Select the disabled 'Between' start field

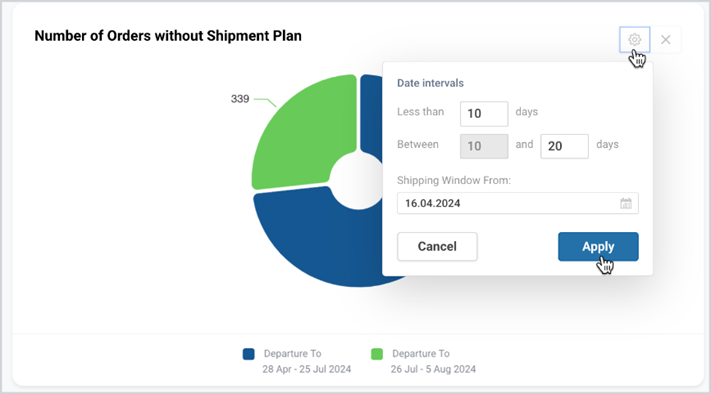[x=484, y=146]
